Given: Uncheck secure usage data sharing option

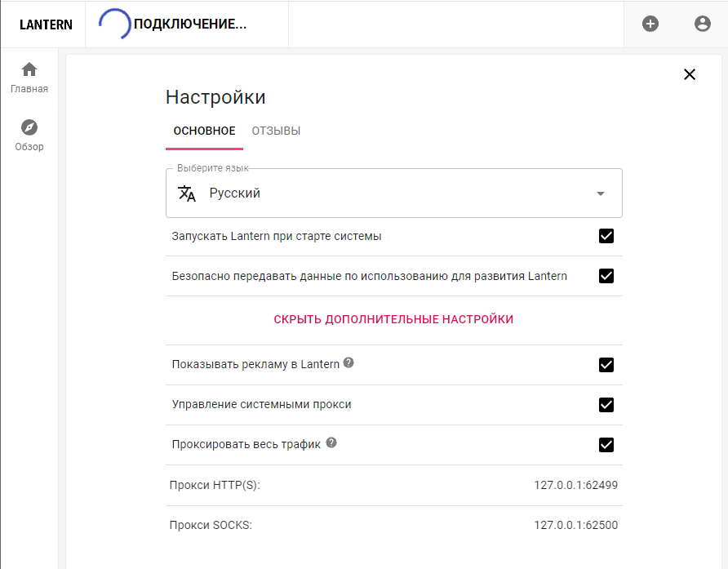Looking at the screenshot, I should click(606, 276).
